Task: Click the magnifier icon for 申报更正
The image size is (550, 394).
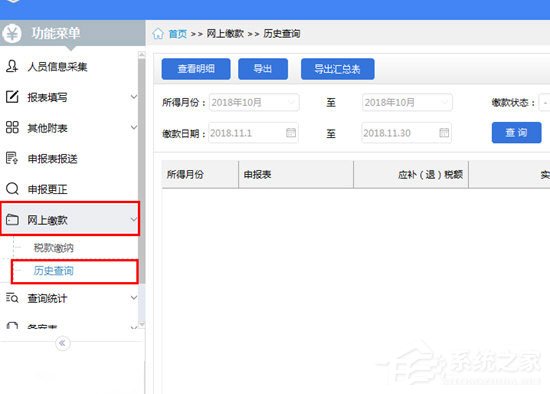Action: point(12,189)
